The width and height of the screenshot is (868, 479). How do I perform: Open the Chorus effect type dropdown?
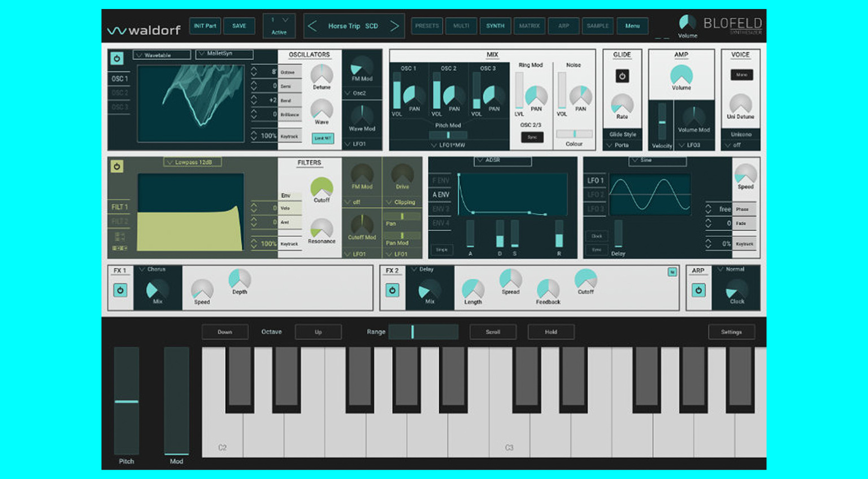point(158,269)
